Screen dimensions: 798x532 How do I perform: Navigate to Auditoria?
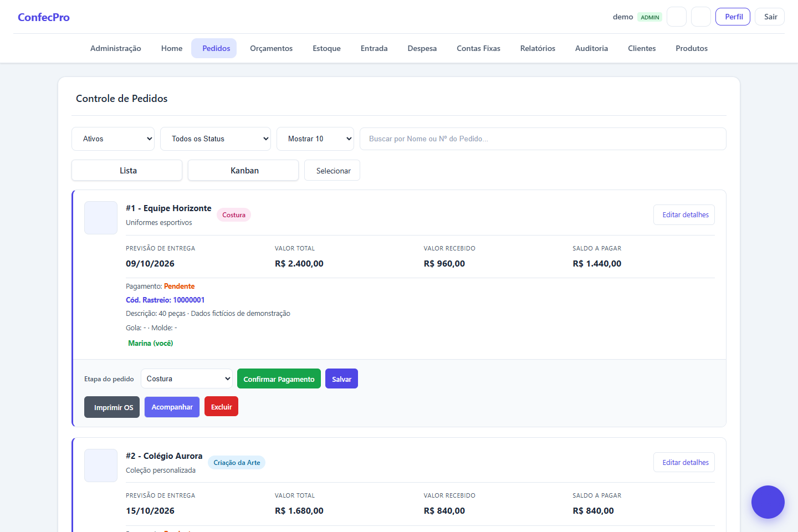(592, 48)
